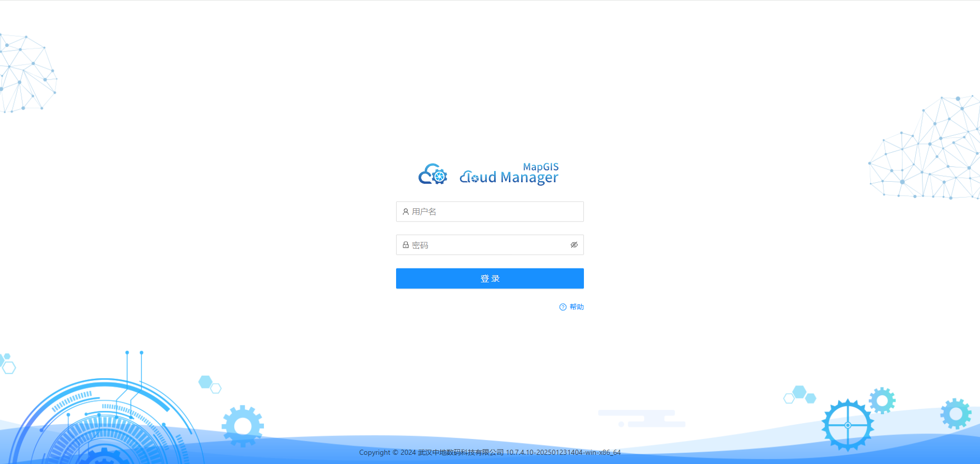Click the Cloud Manager title text
This screenshot has height=464, width=980.
(x=509, y=177)
